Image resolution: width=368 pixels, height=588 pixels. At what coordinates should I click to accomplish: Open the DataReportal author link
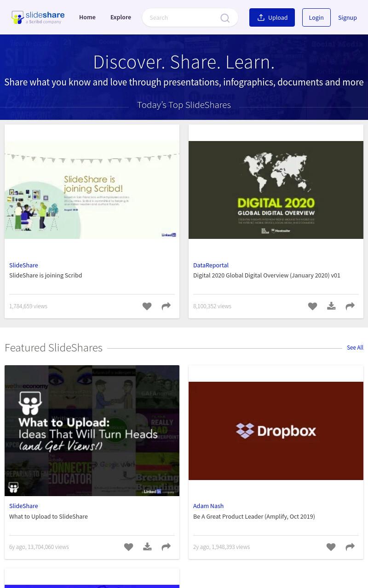[x=211, y=265]
